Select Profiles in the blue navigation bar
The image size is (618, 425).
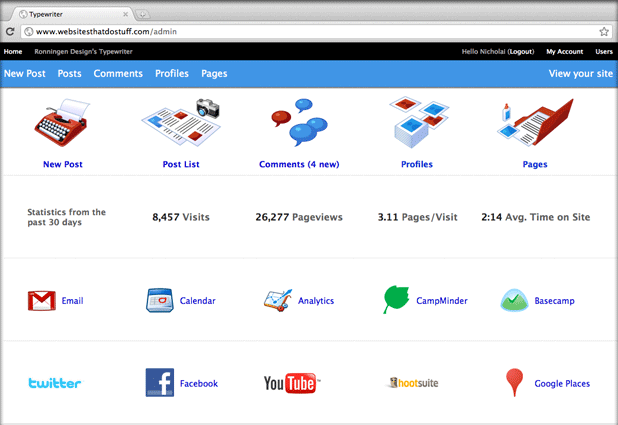[172, 74]
